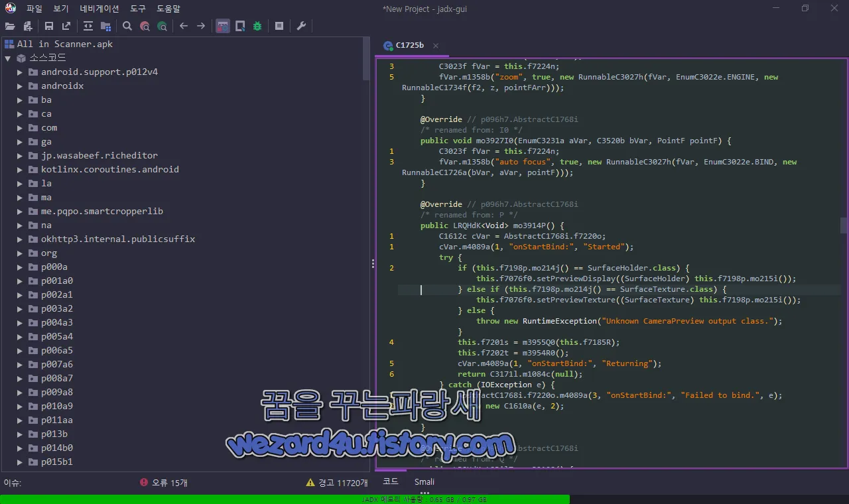The height and width of the screenshot is (504, 849).
Task: Open the 도구 menu
Action: pos(138,9)
